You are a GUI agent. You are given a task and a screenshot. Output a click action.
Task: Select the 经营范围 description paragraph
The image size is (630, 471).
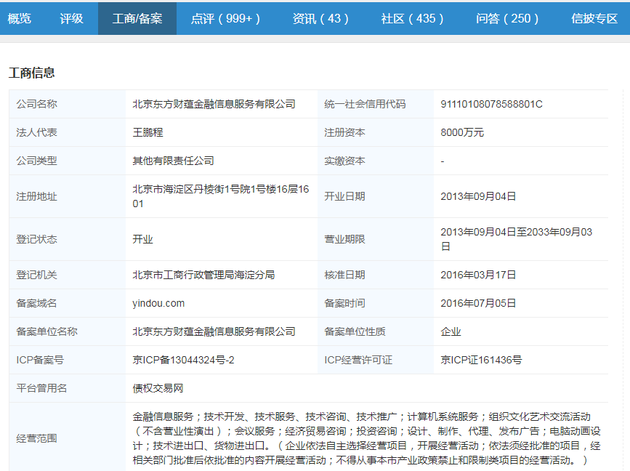(366, 438)
